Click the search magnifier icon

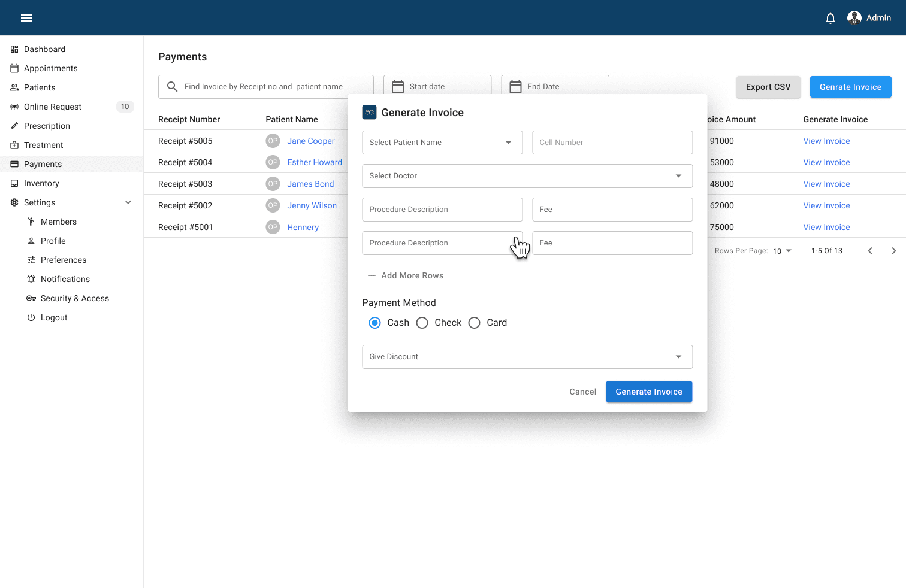coord(172,87)
